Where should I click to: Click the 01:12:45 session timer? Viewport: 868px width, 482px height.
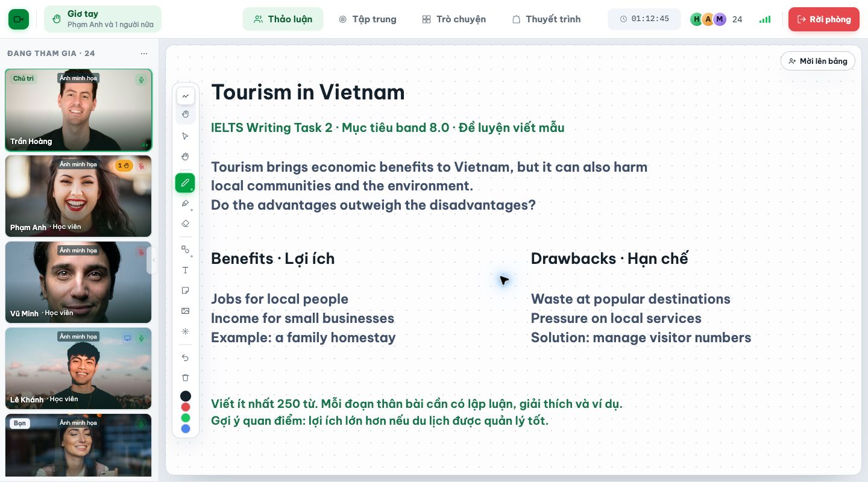pyautogui.click(x=644, y=19)
